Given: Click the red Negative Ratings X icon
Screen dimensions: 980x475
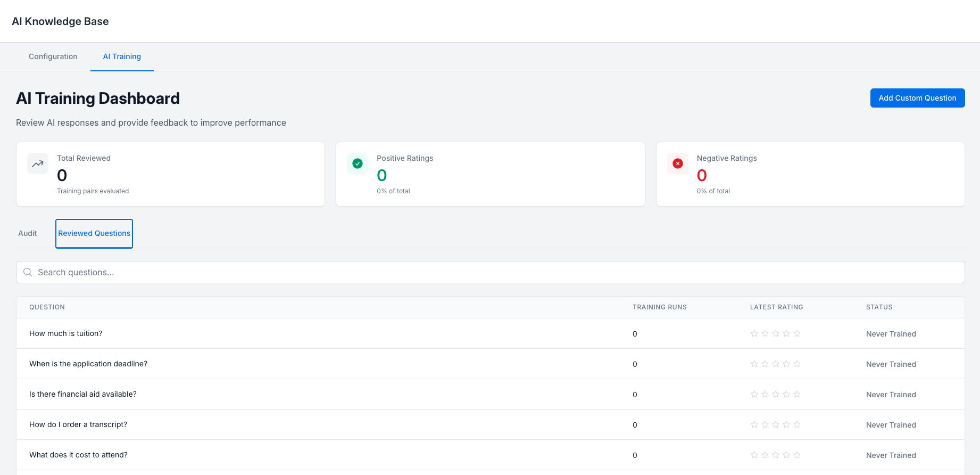Looking at the screenshot, I should (x=678, y=163).
